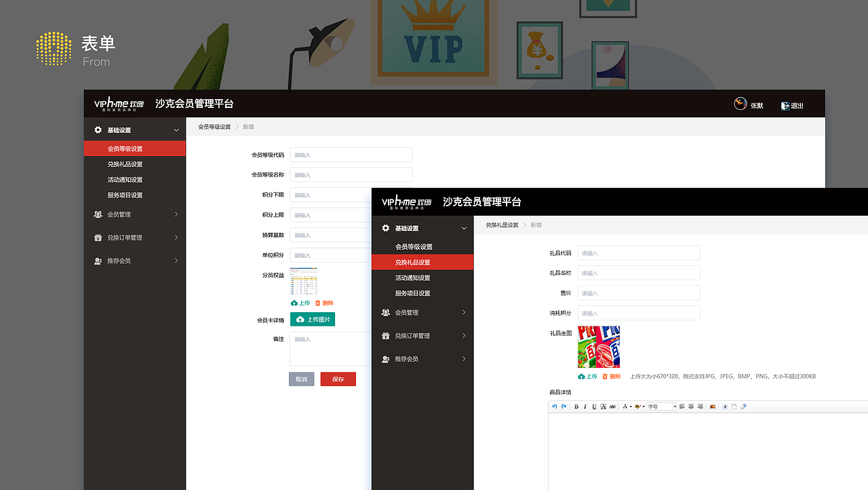Viewport: 868px width, 490px height.
Task: Click the 推荐会员 person icon in front window
Action: click(x=386, y=358)
